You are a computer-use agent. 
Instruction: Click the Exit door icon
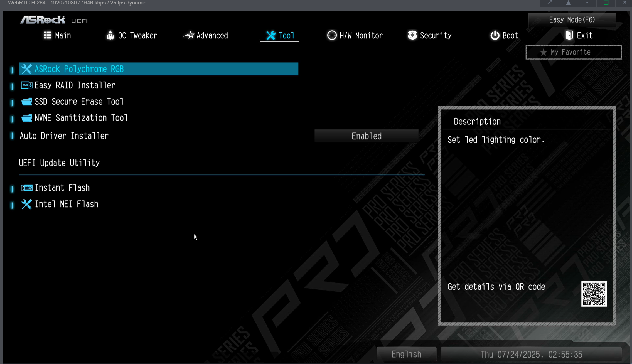569,35
